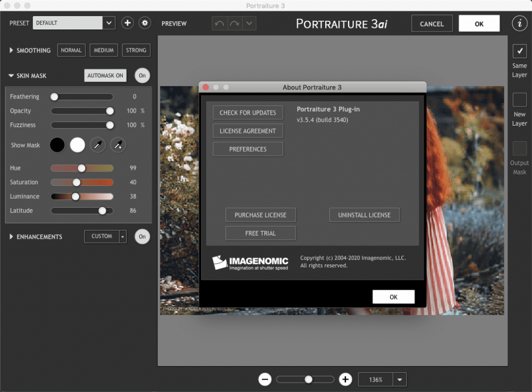Select white mask background circle
Screen dimensions: 532x392
click(x=77, y=145)
